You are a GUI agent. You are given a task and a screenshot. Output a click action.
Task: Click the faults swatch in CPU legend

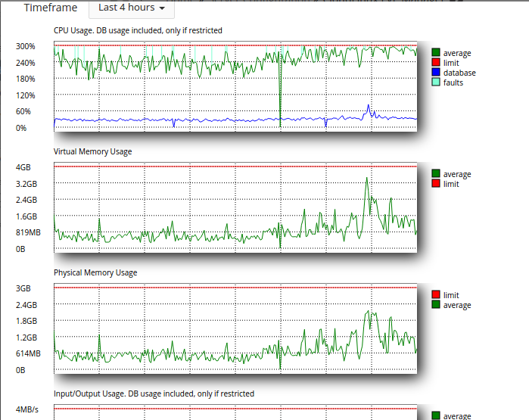pyautogui.click(x=436, y=82)
